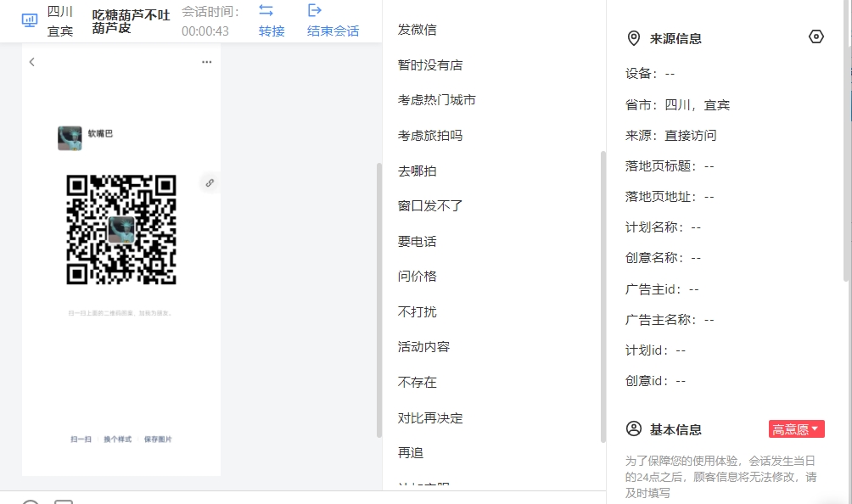
Task: Select quick reply 要电话
Action: 418,241
